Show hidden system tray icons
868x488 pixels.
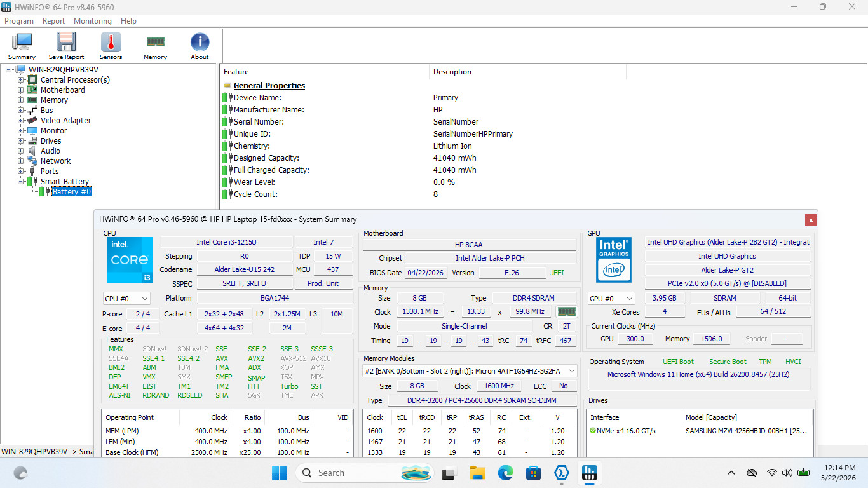731,473
